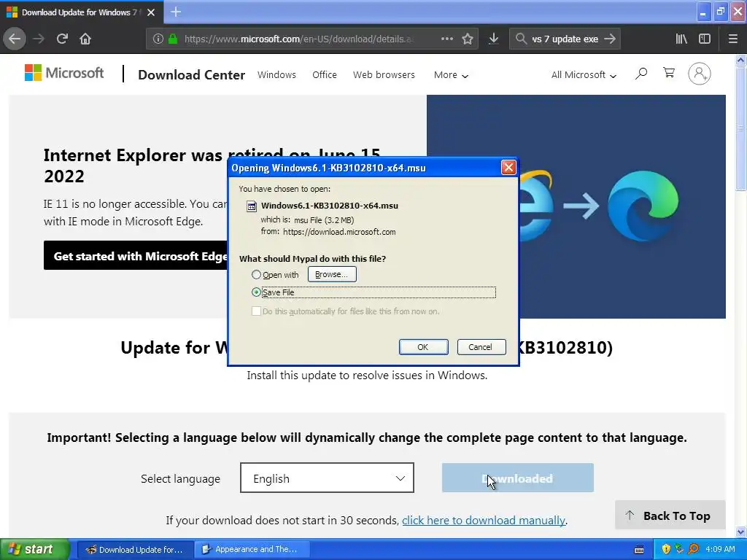Expand the More menu in Download Center
747x560 pixels.
(451, 75)
